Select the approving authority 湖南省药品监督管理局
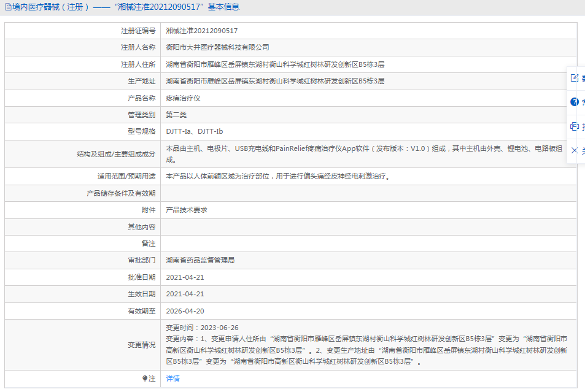 coord(200,260)
